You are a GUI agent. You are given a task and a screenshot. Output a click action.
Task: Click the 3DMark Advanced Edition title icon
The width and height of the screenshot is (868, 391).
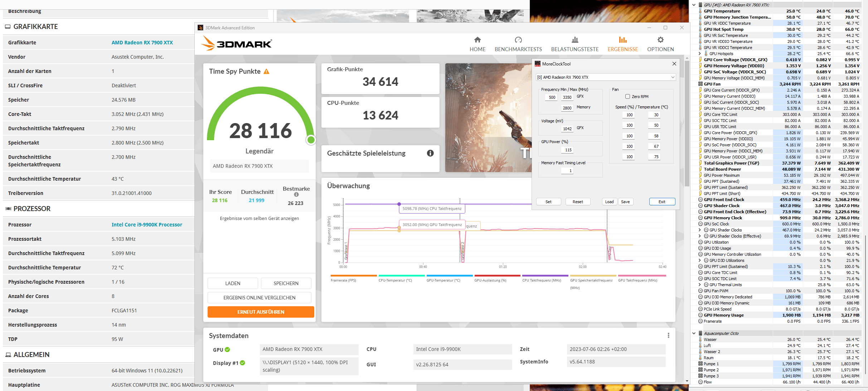click(x=200, y=28)
